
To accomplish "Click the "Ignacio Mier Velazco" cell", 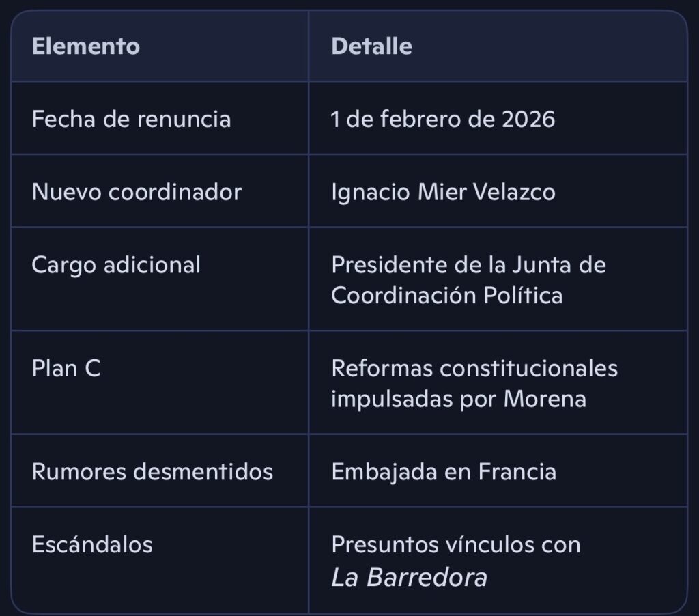I will (x=443, y=192).
